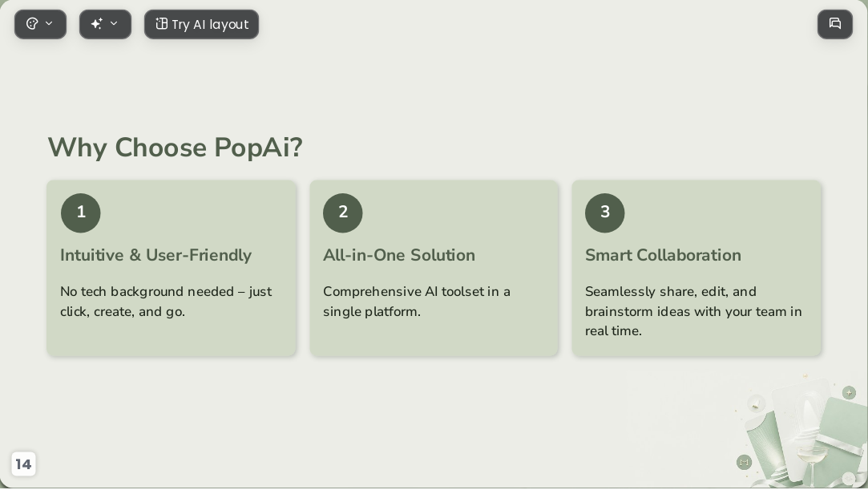Open the comments panel icon
The image size is (868, 490).
click(835, 24)
